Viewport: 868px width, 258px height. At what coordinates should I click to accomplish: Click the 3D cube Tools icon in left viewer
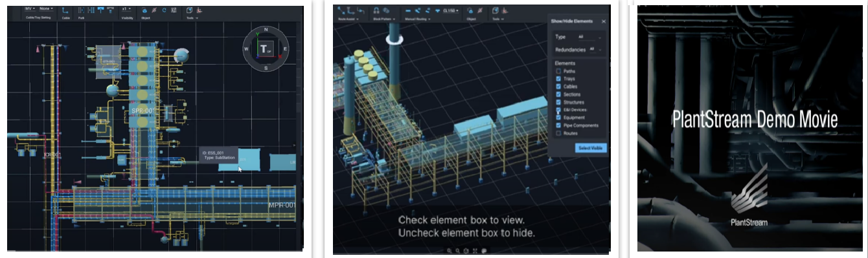189,10
